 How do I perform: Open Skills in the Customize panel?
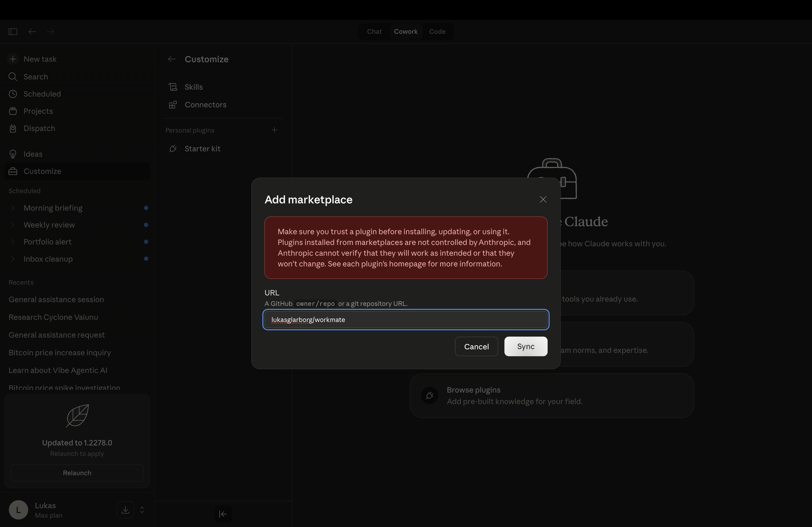(193, 87)
